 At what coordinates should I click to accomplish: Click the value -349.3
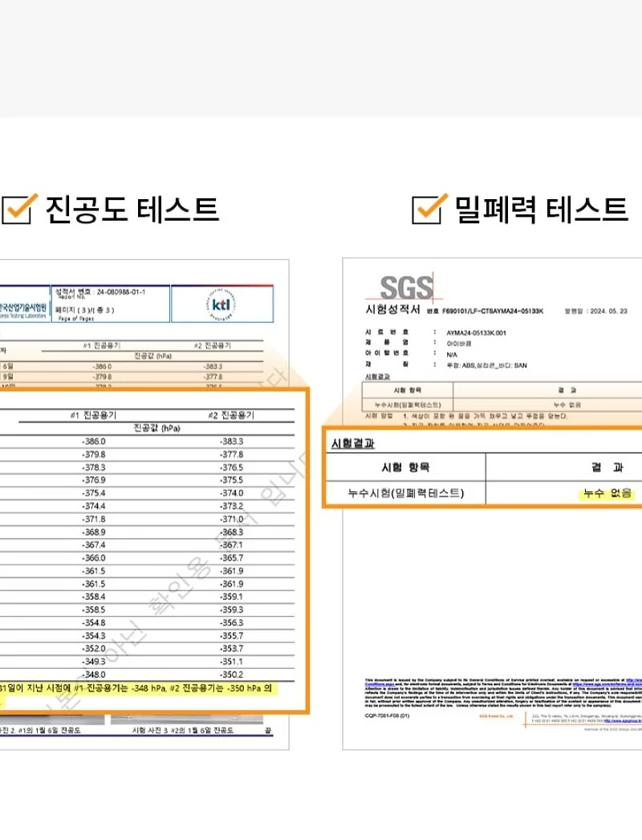point(94,662)
